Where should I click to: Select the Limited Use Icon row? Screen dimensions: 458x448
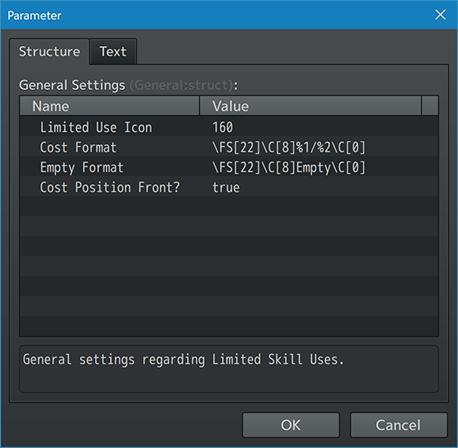(229, 127)
